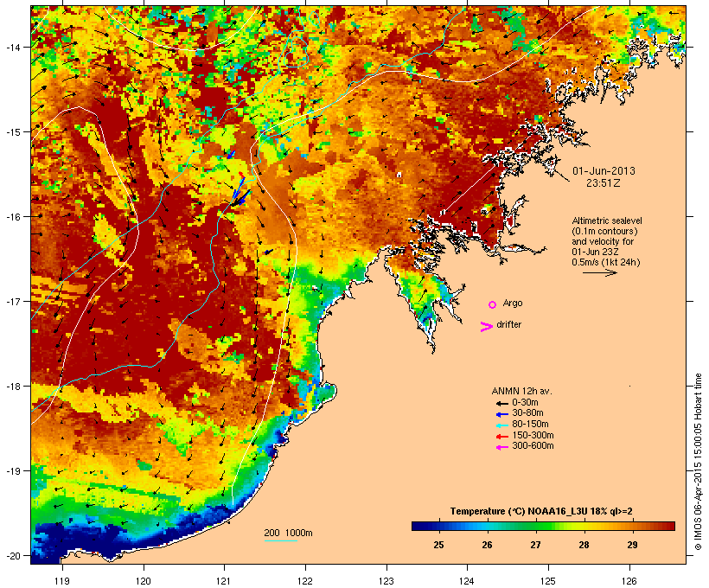Screen dimensions: 709x588
Task: Click the blue 30-80m legend arrow
Action: 502,414
